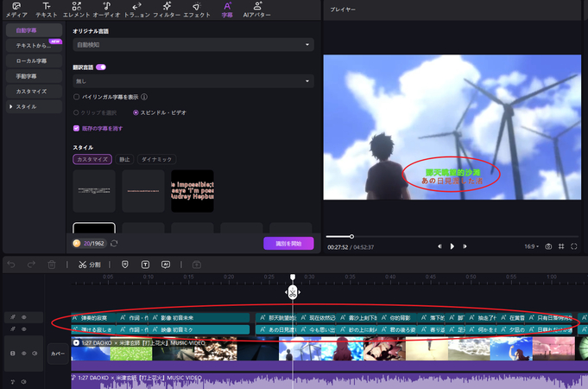Toggle the 翻訳言語 translation switch
Viewport: 588px width, 389px height.
click(x=101, y=67)
